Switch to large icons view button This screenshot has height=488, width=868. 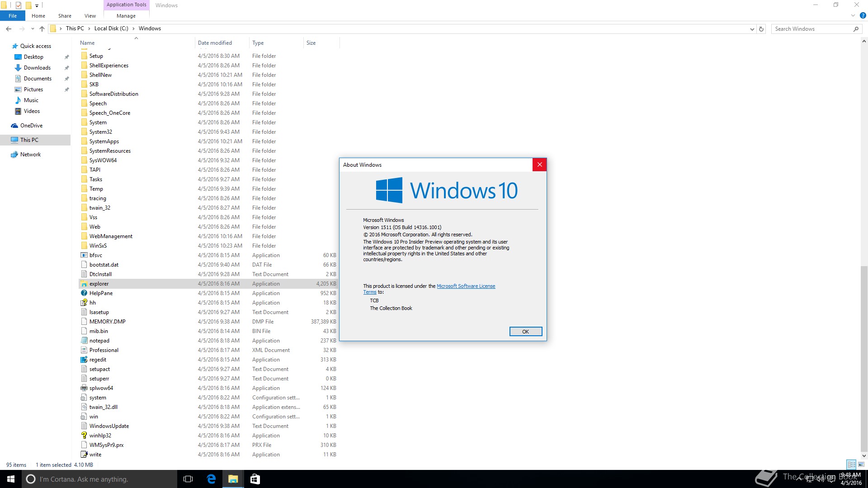coord(861,465)
